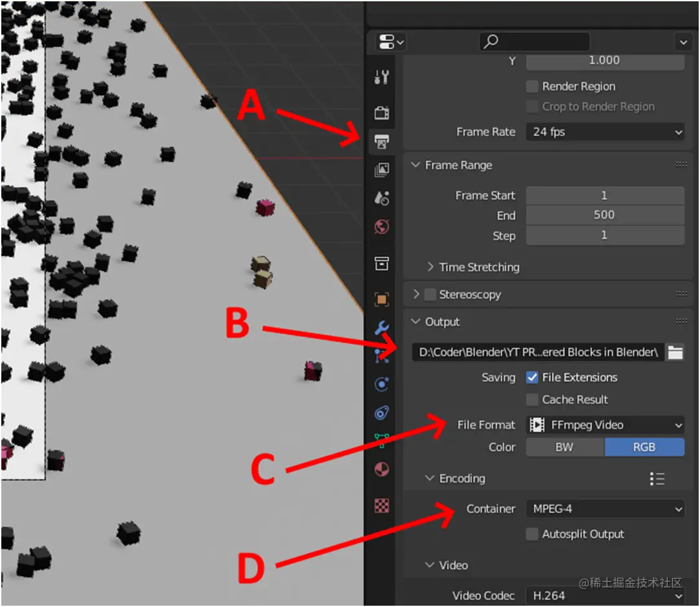Change the Container from MPEG-4
Image resolution: width=700 pixels, height=607 pixels.
[x=605, y=509]
